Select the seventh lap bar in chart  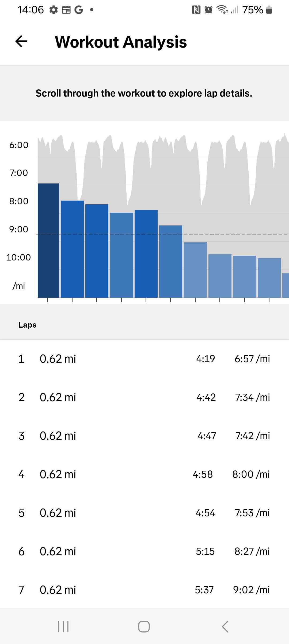pos(195,270)
